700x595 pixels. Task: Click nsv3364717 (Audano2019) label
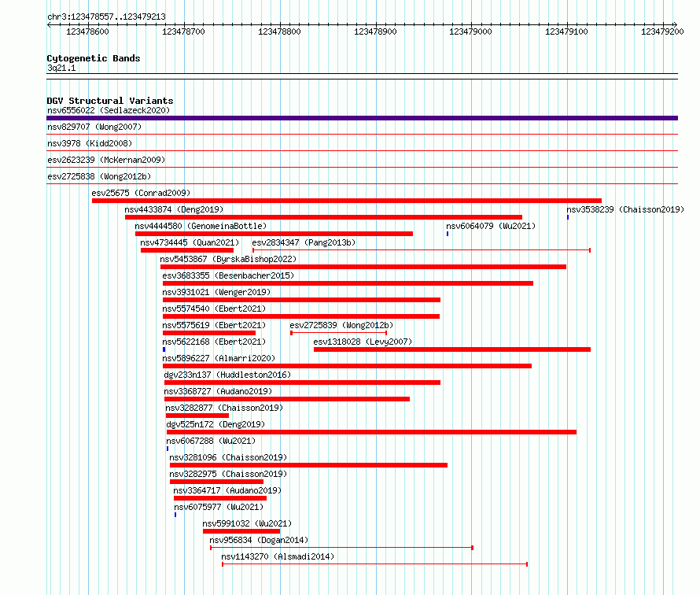(227, 490)
